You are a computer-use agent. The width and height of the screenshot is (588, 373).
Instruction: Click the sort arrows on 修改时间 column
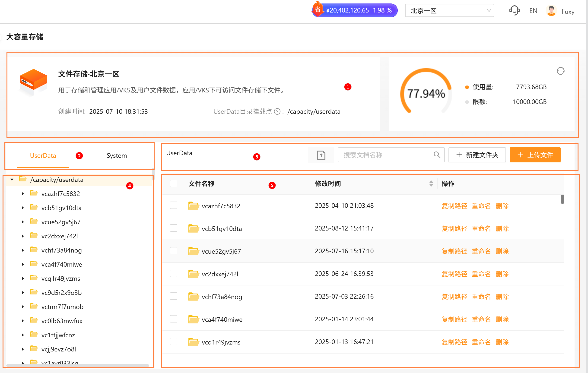(431, 183)
